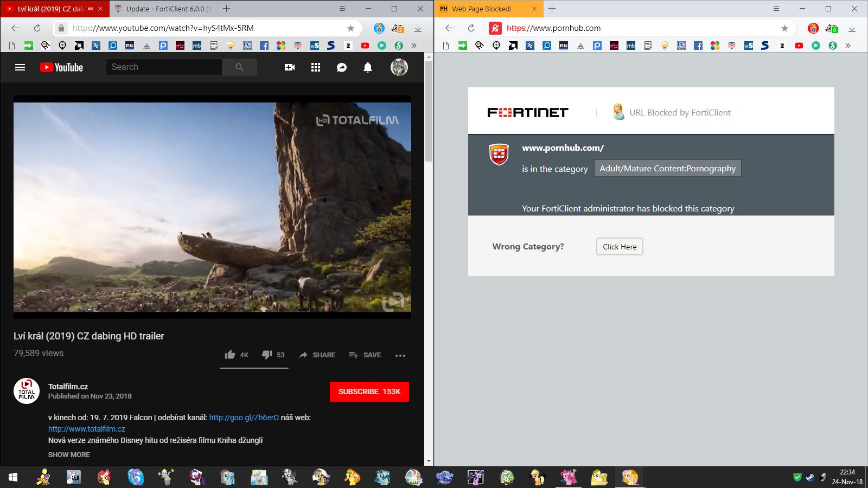This screenshot has height=488, width=868.
Task: Go back in the blocked-page window
Action: click(450, 28)
